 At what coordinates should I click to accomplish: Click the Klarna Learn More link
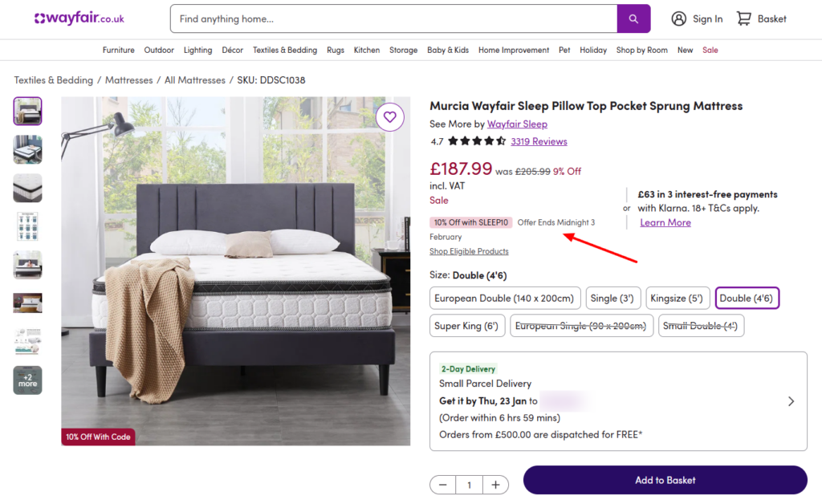665,222
